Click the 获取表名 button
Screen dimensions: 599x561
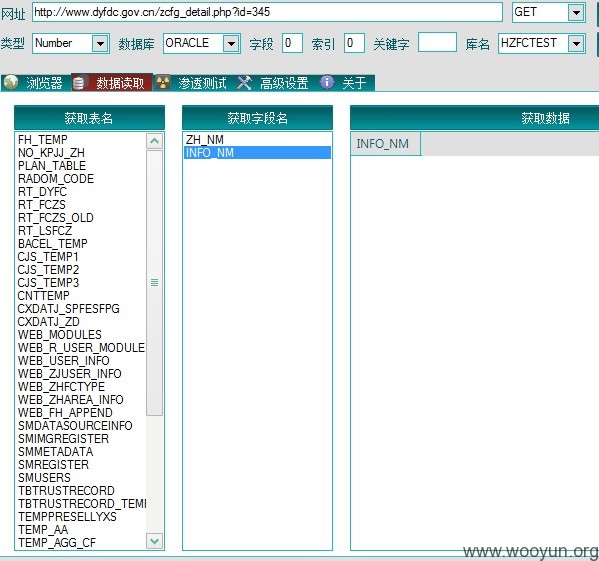(x=89, y=118)
